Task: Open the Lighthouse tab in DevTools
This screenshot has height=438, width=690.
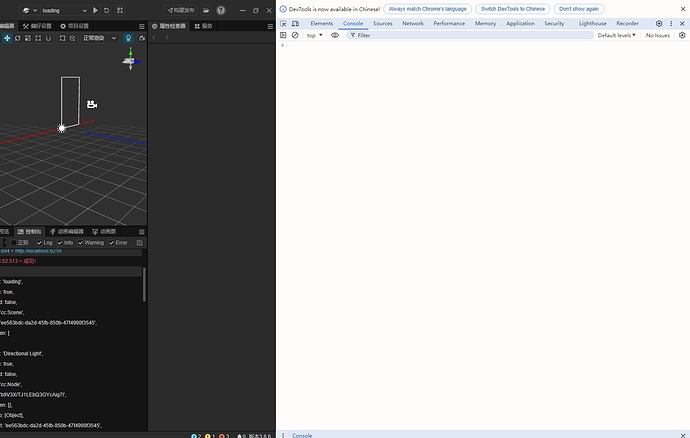Action: (592, 24)
